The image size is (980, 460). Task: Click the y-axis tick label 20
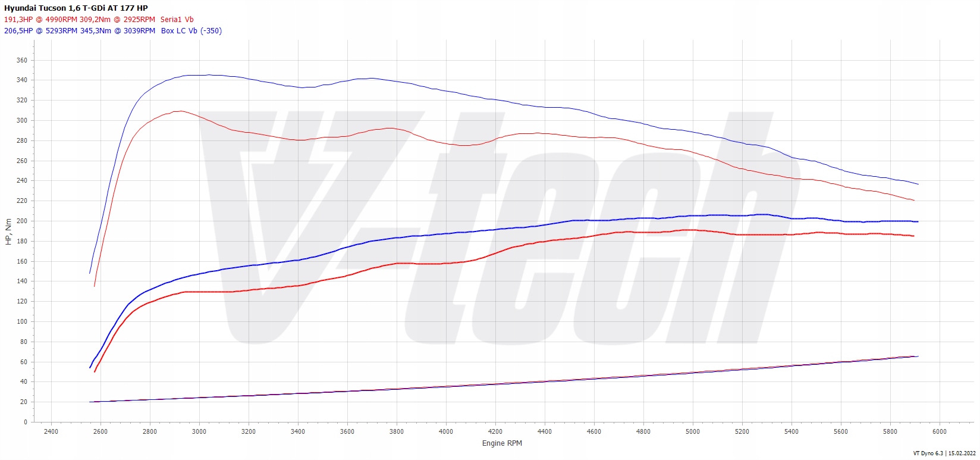24,402
